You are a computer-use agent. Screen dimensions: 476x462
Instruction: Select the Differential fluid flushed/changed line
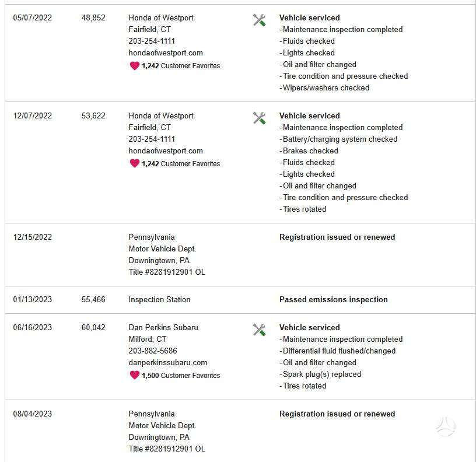pos(337,351)
